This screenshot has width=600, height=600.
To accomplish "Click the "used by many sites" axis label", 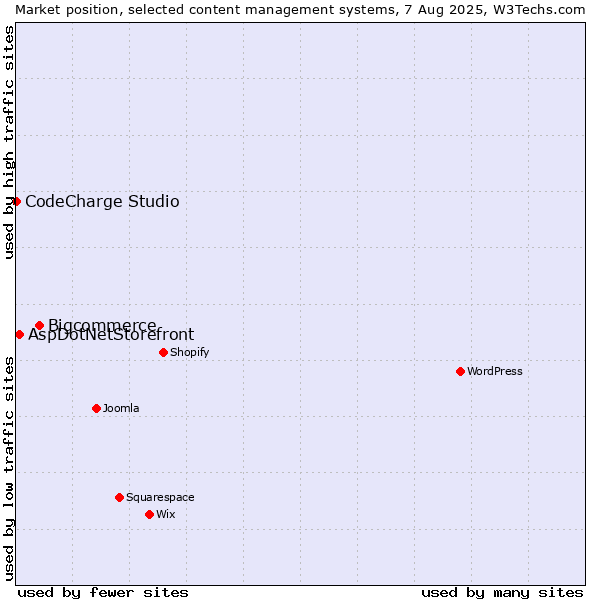I will (x=502, y=593).
